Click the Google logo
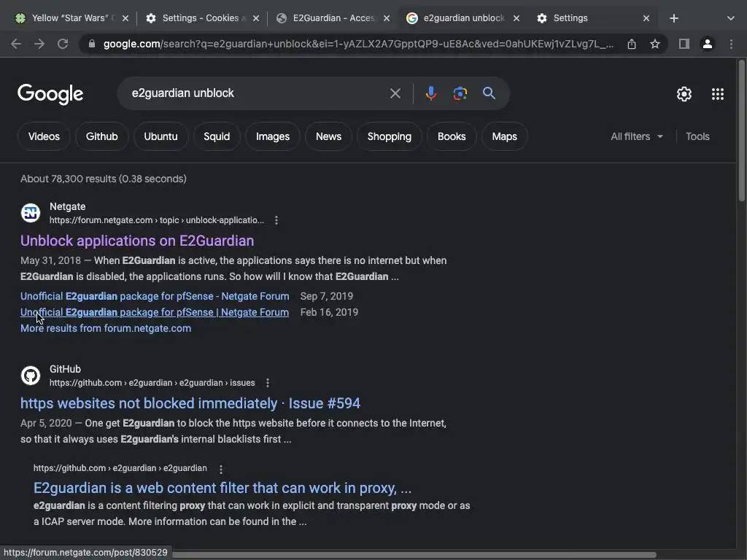 [x=50, y=94]
